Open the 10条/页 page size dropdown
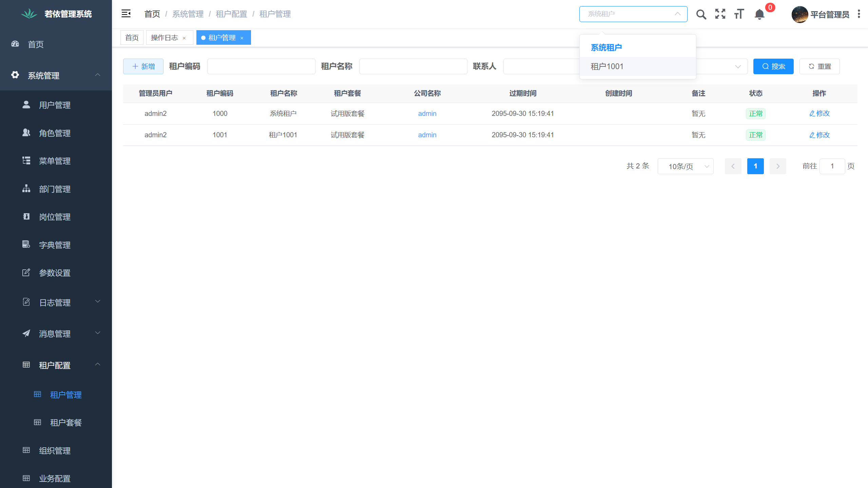The height and width of the screenshot is (488, 868). point(686,166)
